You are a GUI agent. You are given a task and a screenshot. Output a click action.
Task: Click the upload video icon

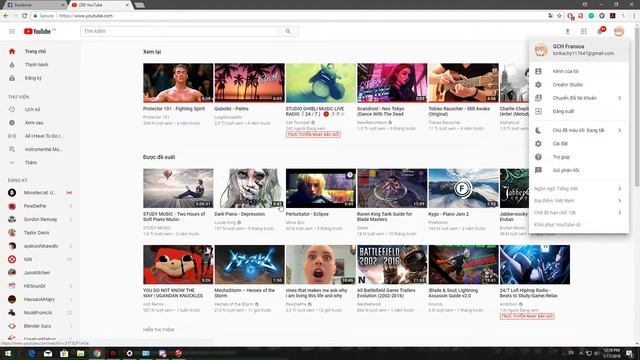[x=567, y=31]
